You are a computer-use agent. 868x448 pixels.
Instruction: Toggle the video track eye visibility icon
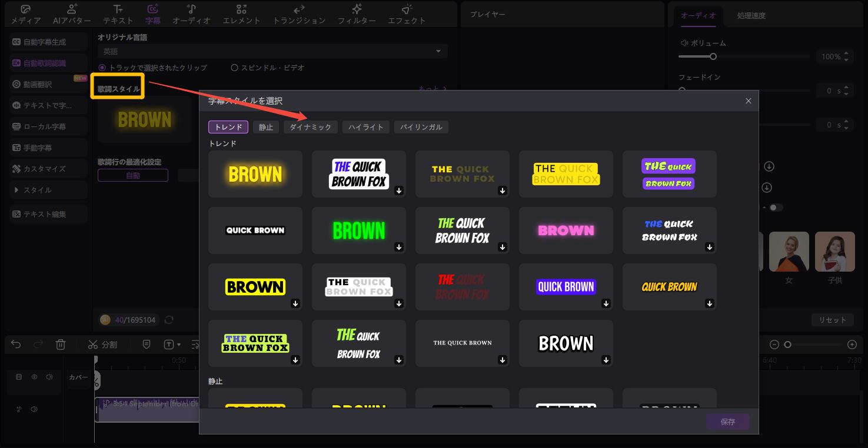point(34,377)
